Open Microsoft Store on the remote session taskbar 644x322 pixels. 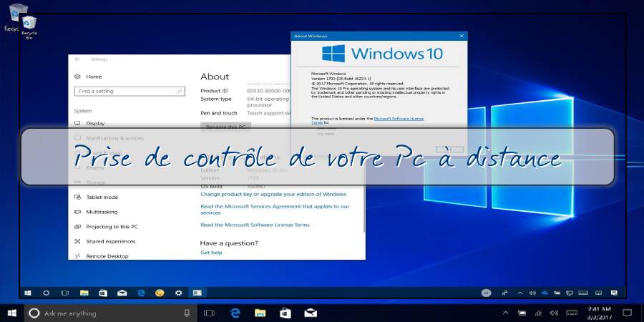click(102, 293)
